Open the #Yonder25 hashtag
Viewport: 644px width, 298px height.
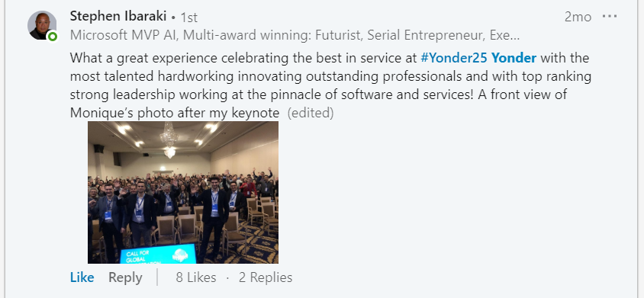click(x=454, y=58)
